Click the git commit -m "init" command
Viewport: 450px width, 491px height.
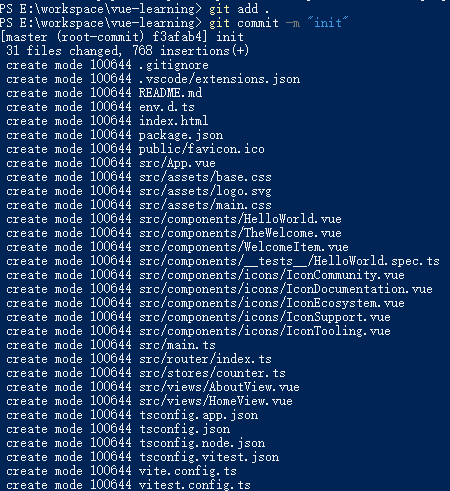[279, 23]
